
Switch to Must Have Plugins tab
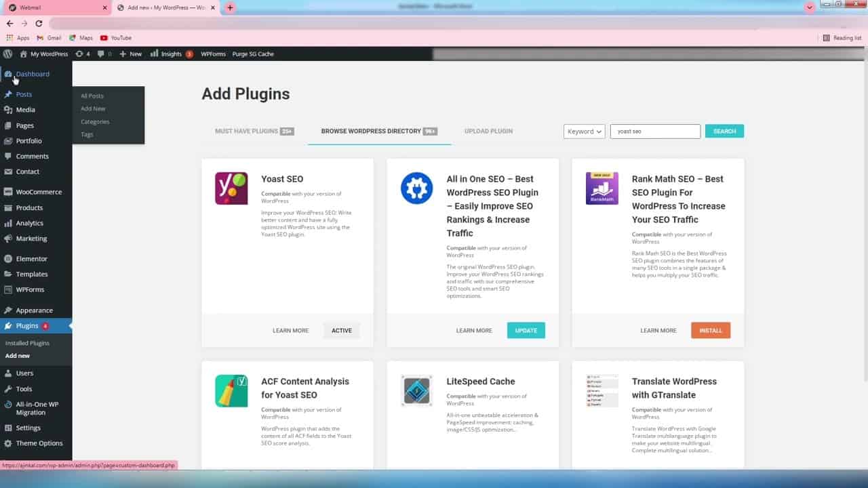(x=254, y=131)
